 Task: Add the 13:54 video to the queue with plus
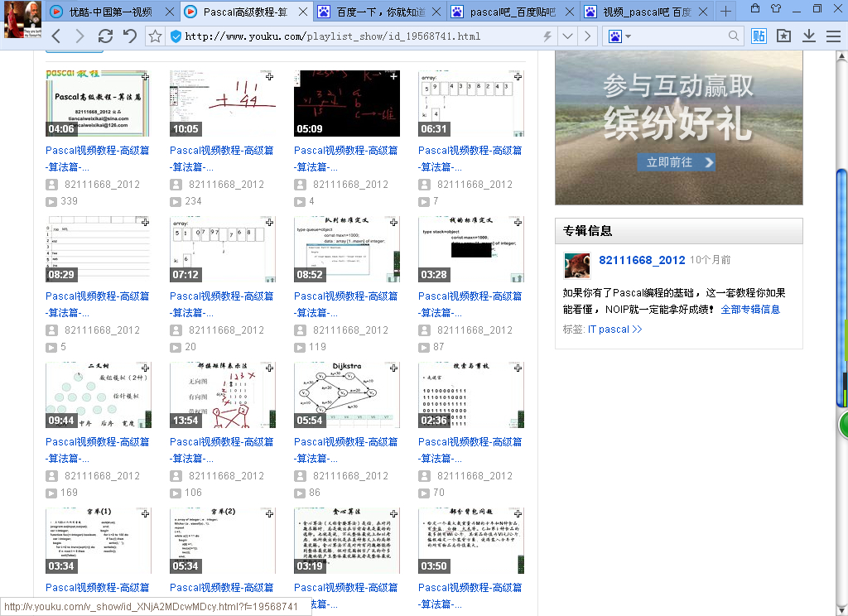click(x=269, y=368)
